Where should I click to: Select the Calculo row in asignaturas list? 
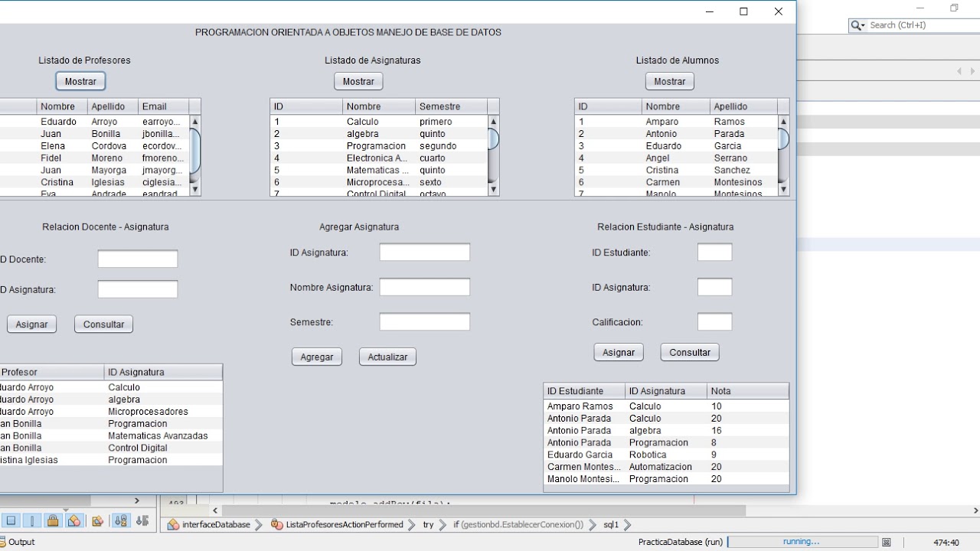[x=379, y=122]
